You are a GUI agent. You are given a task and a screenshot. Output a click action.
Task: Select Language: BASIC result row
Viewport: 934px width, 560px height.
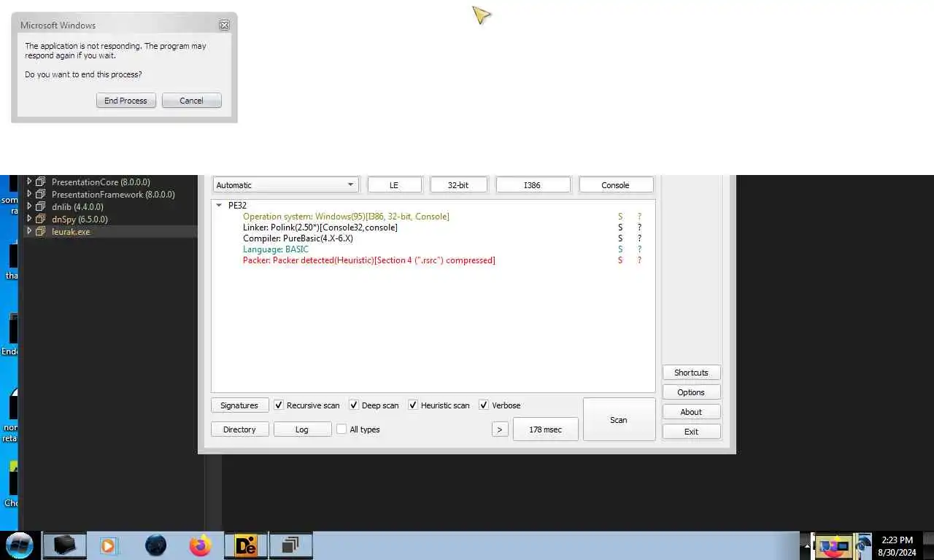click(x=276, y=249)
